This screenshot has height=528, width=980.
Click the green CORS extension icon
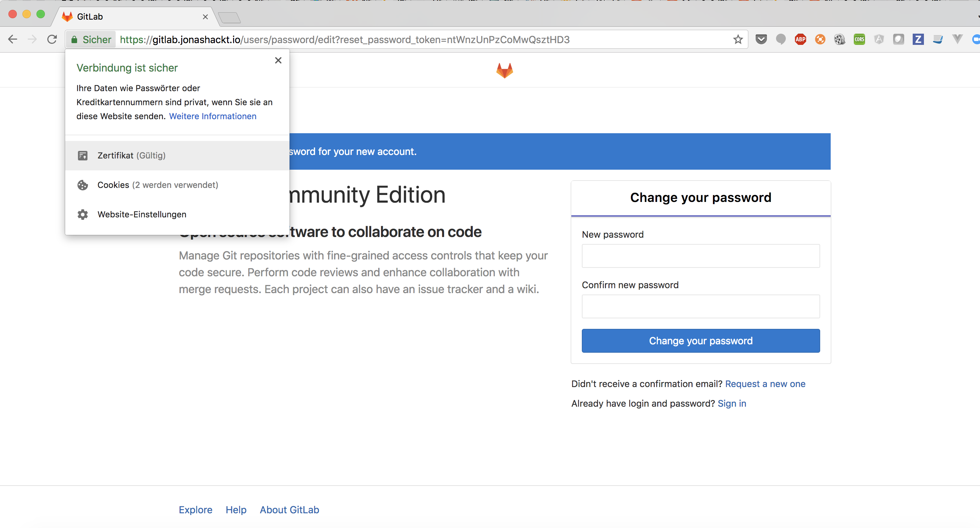859,39
